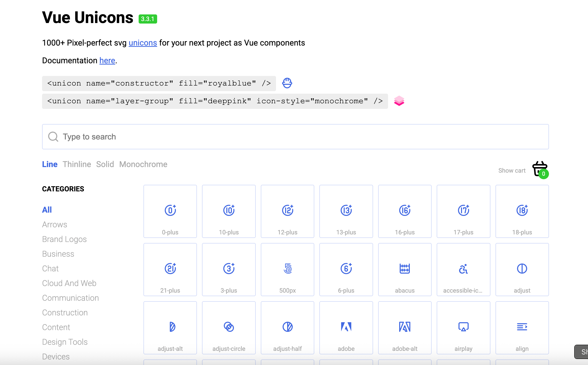The image size is (588, 365).
Task: Click the CATEGORIES heading
Action: 63,189
